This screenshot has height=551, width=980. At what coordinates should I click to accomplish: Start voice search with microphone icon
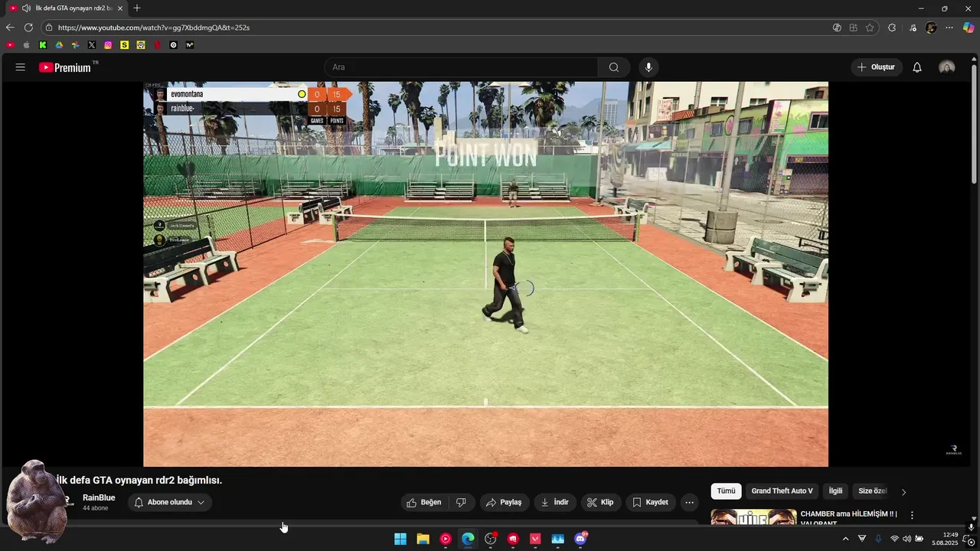click(x=648, y=67)
